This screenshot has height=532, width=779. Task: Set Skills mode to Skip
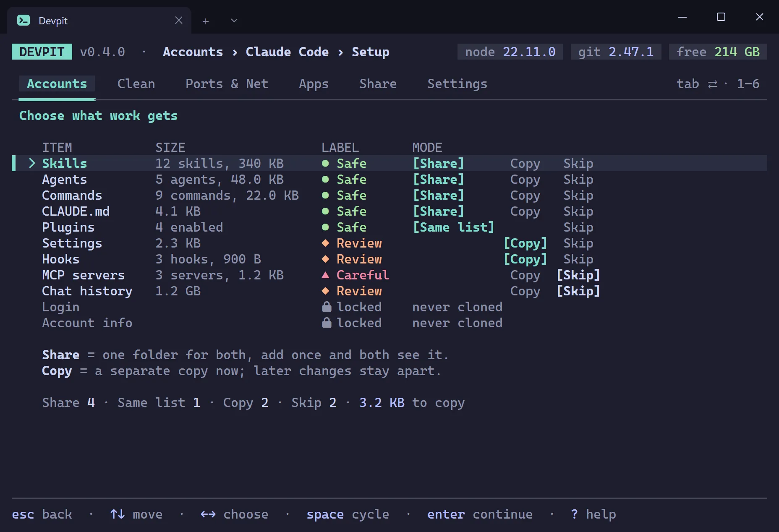click(x=578, y=163)
